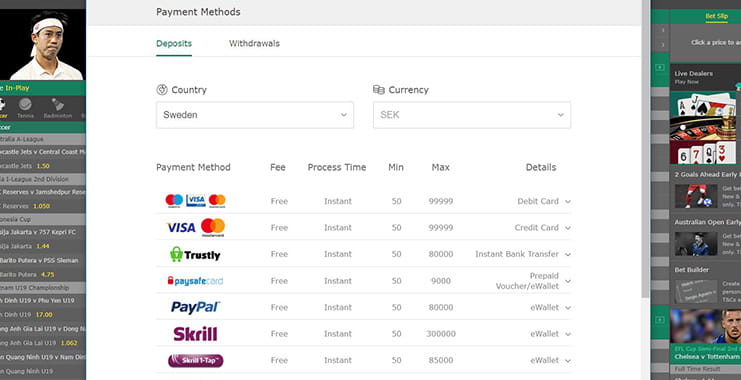This screenshot has width=741, height=380.
Task: Switch to the Withdrawals tab
Action: pyautogui.click(x=254, y=43)
